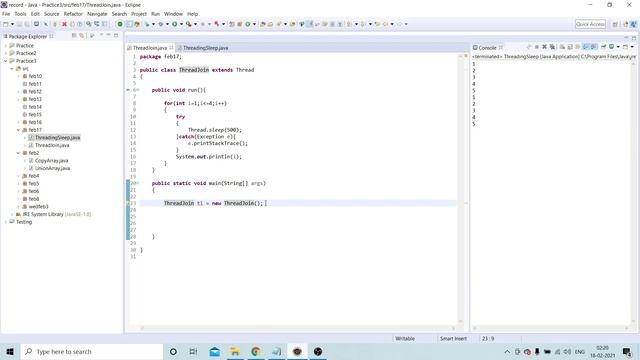Expand the Practice project node

pyautogui.click(x=6, y=46)
